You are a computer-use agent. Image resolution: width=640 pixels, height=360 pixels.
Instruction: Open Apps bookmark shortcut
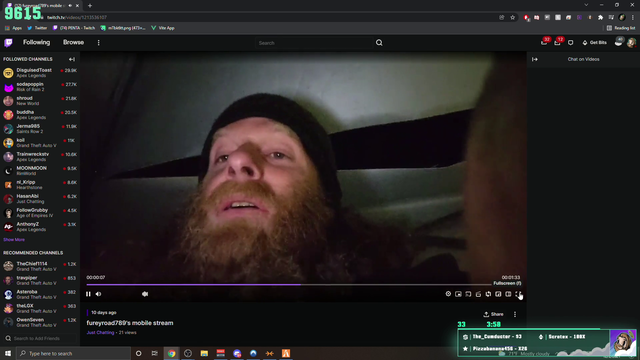13,28
